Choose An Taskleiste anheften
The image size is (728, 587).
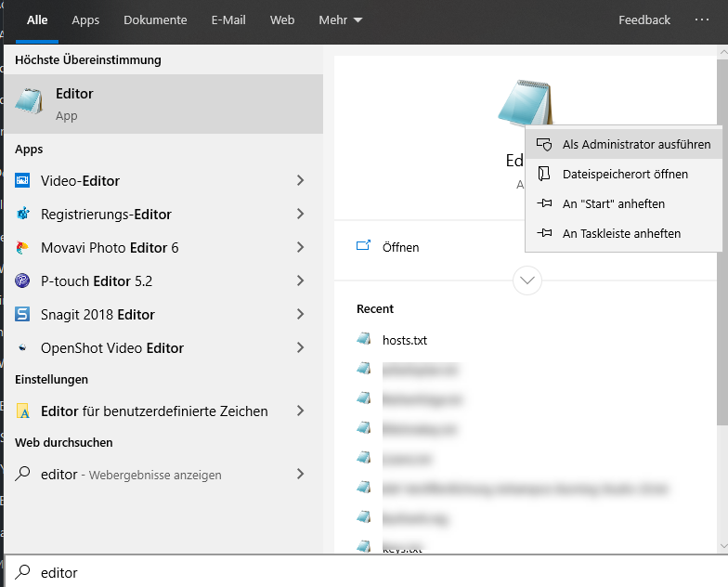(624, 234)
